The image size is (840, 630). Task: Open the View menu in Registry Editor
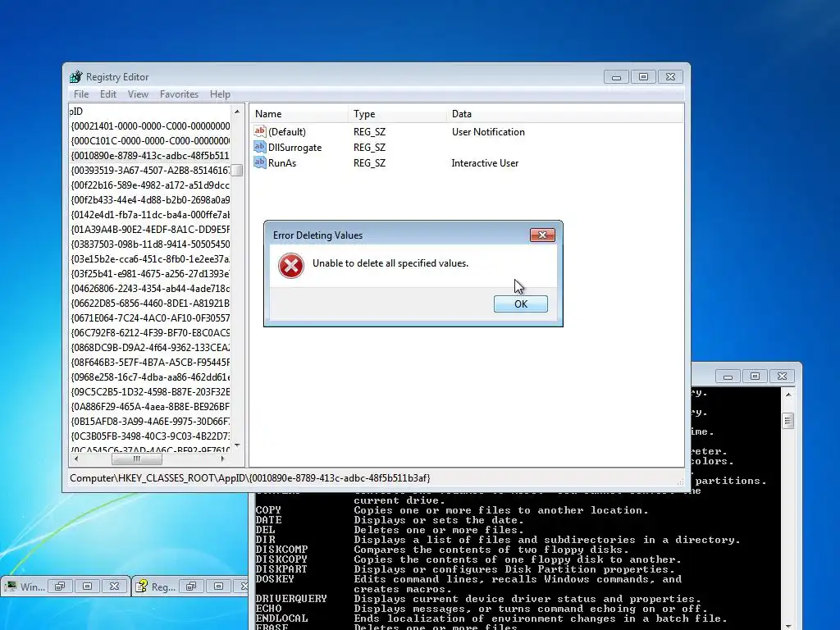pyautogui.click(x=138, y=94)
